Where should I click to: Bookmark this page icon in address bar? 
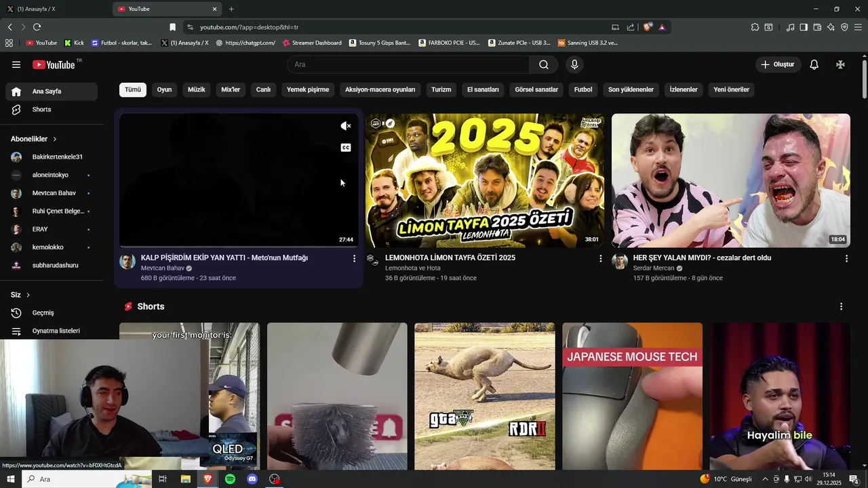pos(172,27)
